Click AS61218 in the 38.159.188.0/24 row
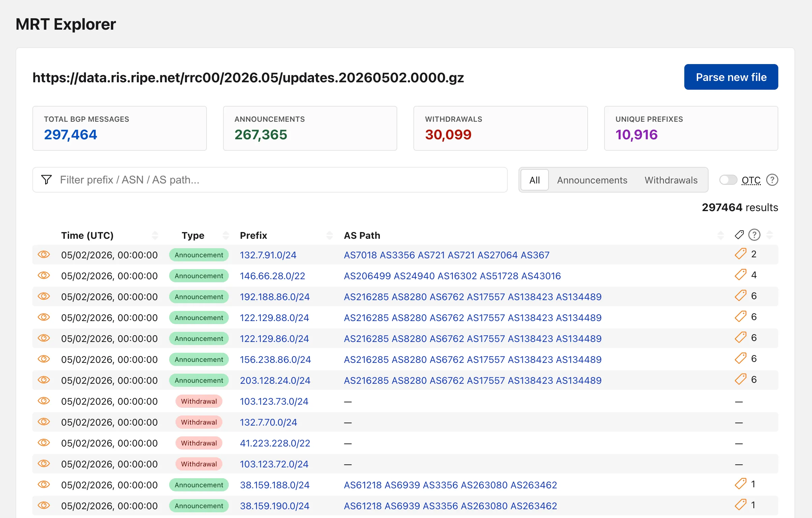 (x=363, y=485)
